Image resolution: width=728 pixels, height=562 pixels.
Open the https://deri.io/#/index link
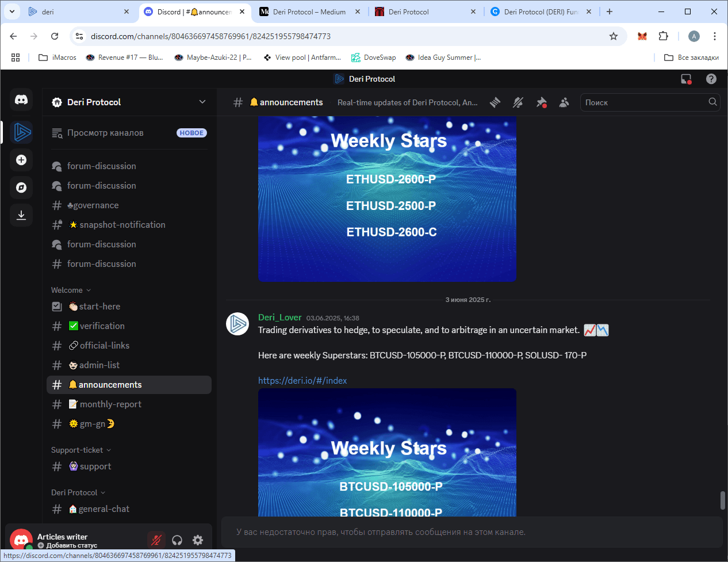pyautogui.click(x=302, y=380)
